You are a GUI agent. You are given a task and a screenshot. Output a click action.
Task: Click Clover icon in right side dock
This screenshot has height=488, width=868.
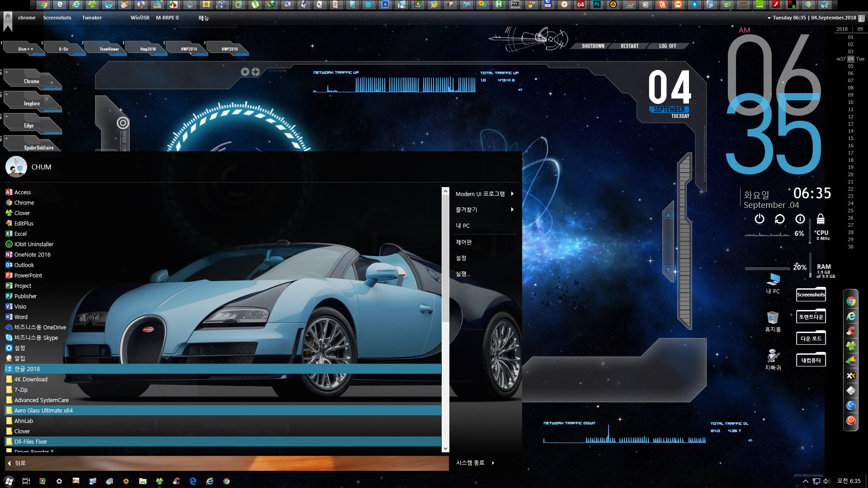pyautogui.click(x=851, y=346)
